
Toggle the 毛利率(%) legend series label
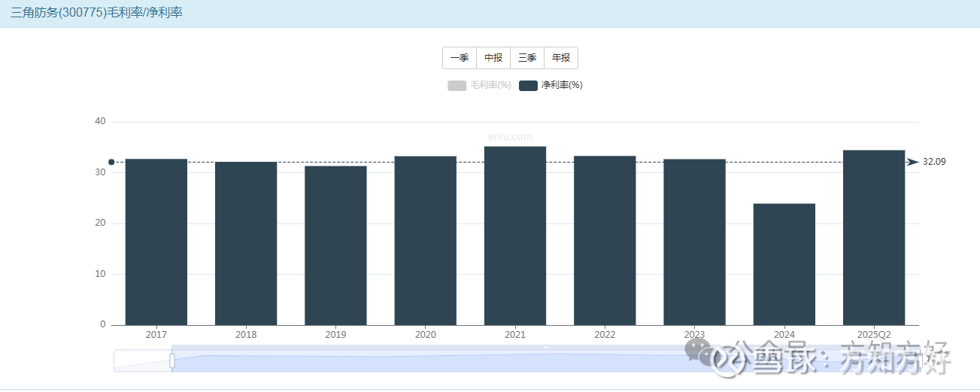490,86
